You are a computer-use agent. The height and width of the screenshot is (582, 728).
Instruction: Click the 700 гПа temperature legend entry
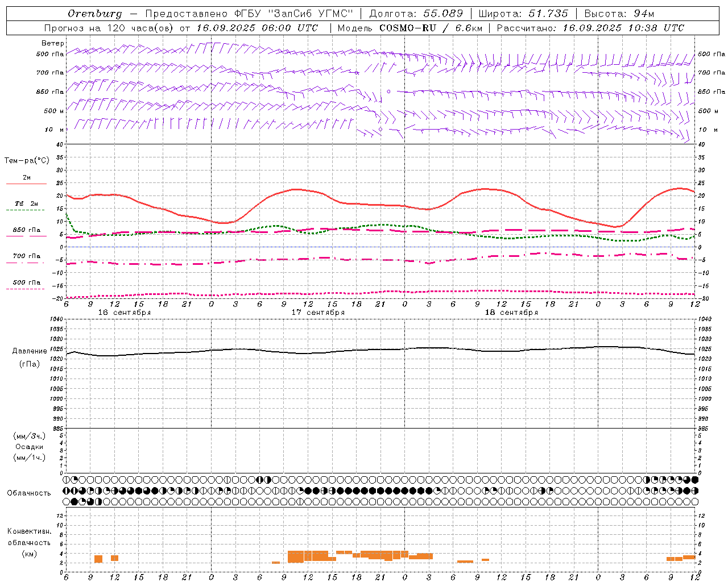26,256
